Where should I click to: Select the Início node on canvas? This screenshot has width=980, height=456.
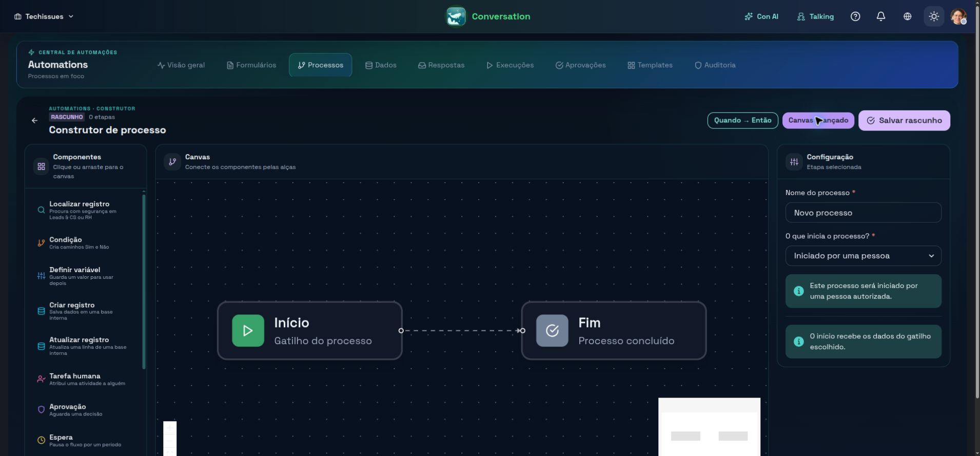[310, 331]
